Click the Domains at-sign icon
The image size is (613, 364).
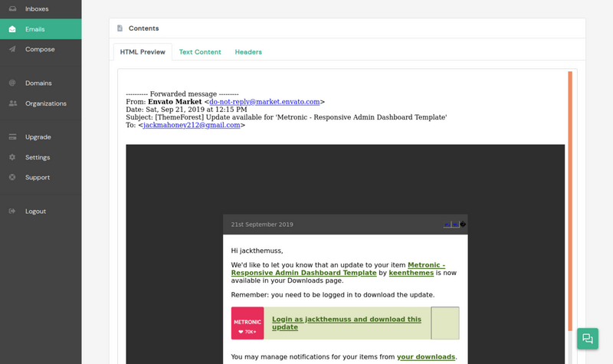click(12, 83)
